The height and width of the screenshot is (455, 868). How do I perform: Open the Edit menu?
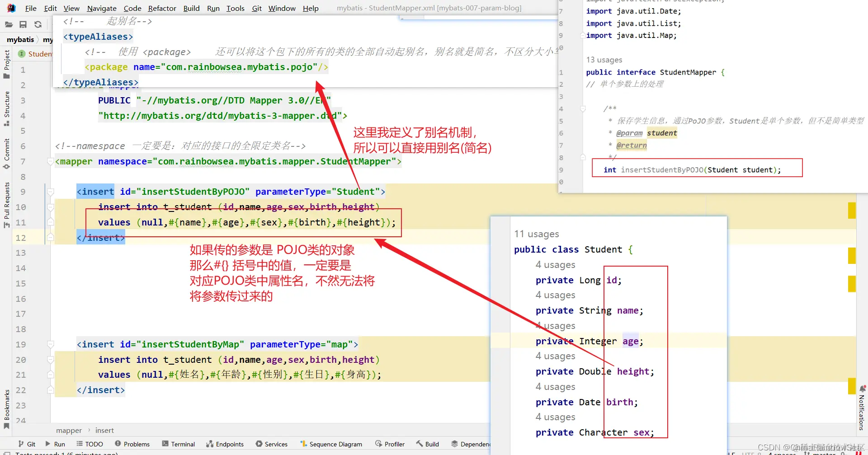(50, 8)
